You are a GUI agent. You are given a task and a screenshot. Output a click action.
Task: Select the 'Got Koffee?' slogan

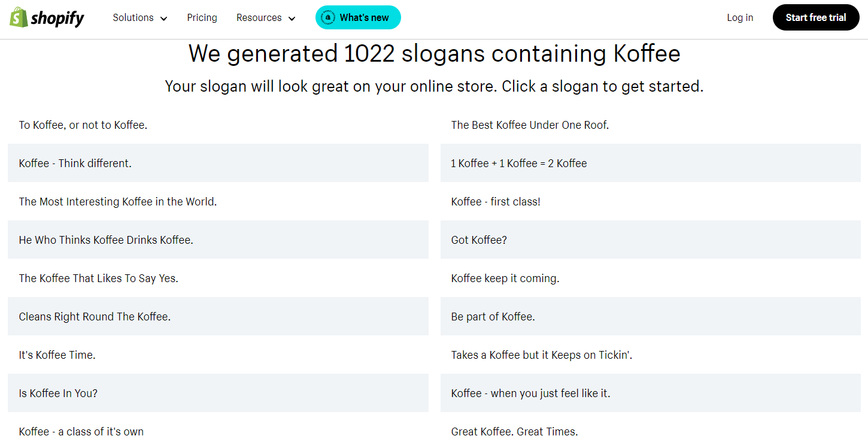pos(479,240)
